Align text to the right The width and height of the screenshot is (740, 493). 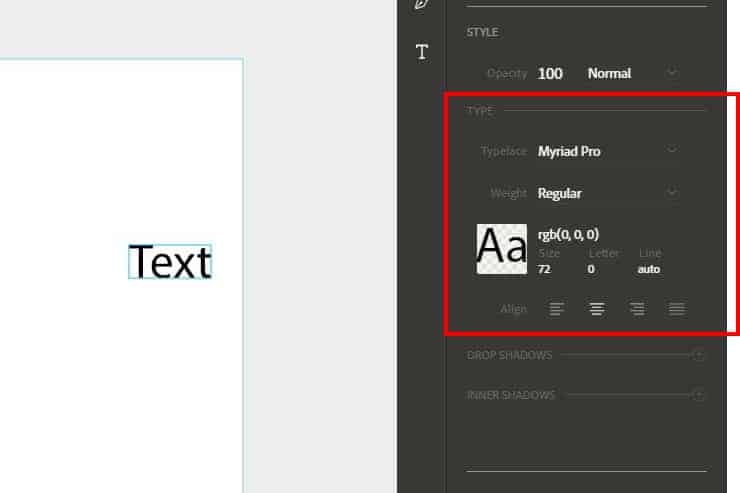pos(637,309)
